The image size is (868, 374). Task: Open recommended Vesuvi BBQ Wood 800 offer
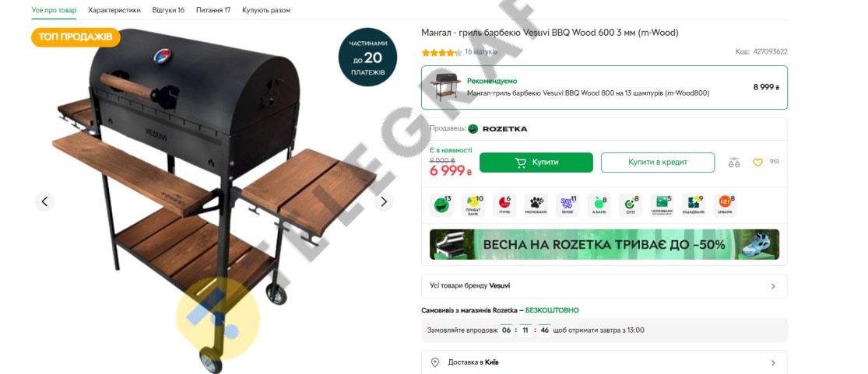604,87
